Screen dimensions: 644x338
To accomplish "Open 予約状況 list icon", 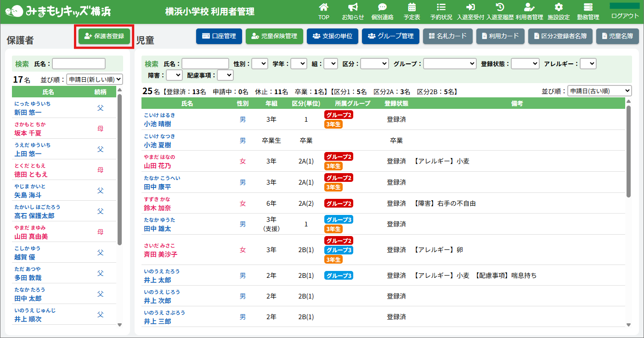I will tap(441, 7).
